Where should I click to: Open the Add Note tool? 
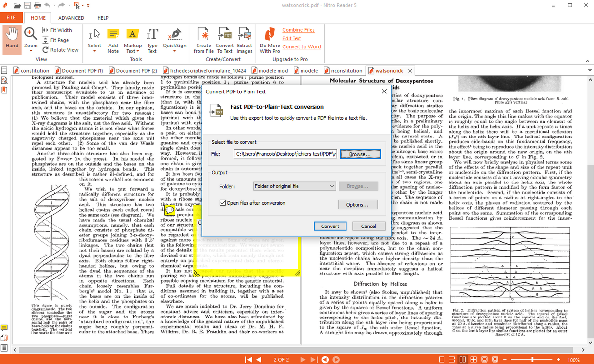113,40
